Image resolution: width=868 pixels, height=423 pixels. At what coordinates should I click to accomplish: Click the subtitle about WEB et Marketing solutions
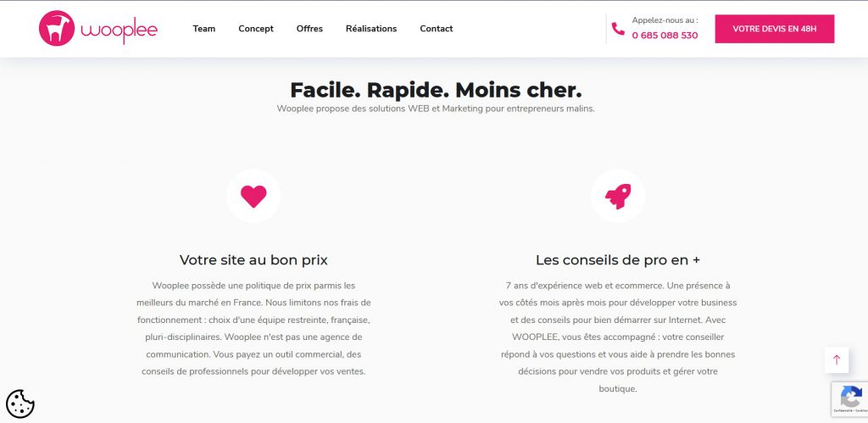tap(436, 109)
